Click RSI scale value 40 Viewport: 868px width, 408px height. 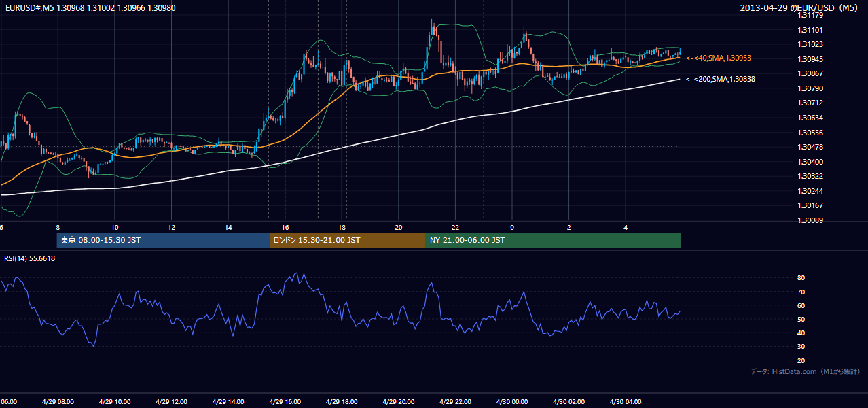point(801,333)
